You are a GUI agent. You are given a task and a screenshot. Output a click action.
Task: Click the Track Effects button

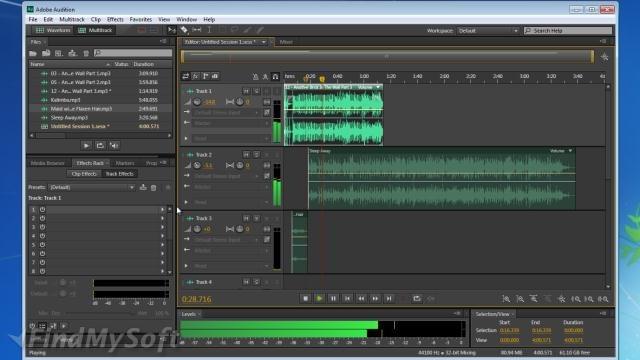[x=120, y=174]
